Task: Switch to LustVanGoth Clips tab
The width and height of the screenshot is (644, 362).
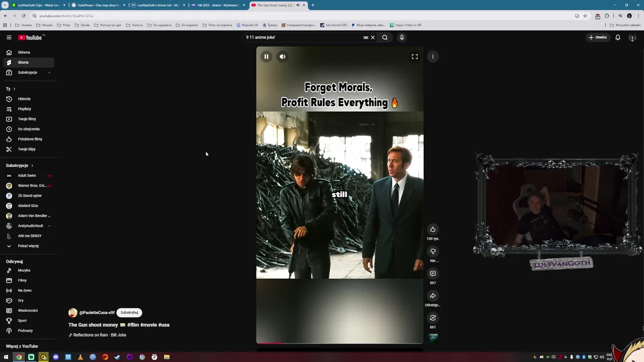Action: point(38,5)
